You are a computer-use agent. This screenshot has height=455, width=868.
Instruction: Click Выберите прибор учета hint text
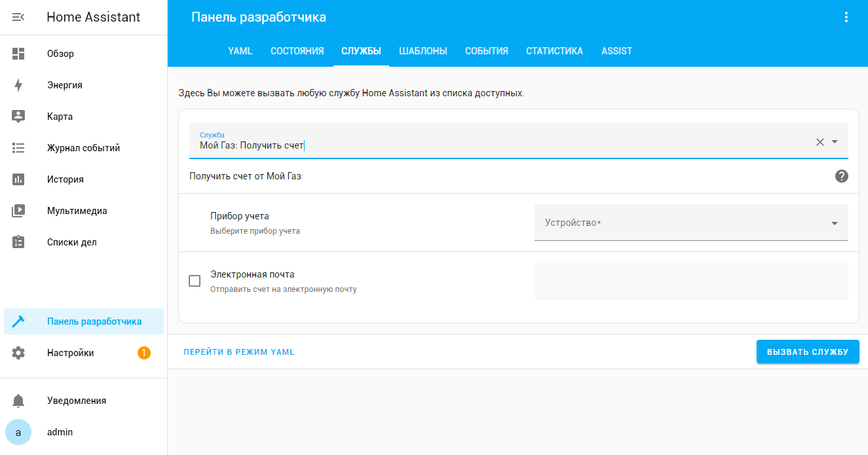click(255, 231)
